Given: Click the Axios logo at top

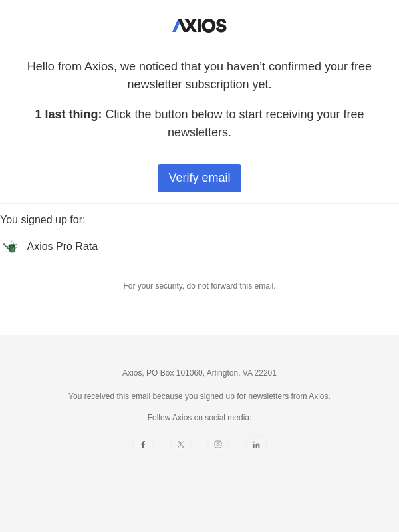Looking at the screenshot, I should pyautogui.click(x=199, y=25).
